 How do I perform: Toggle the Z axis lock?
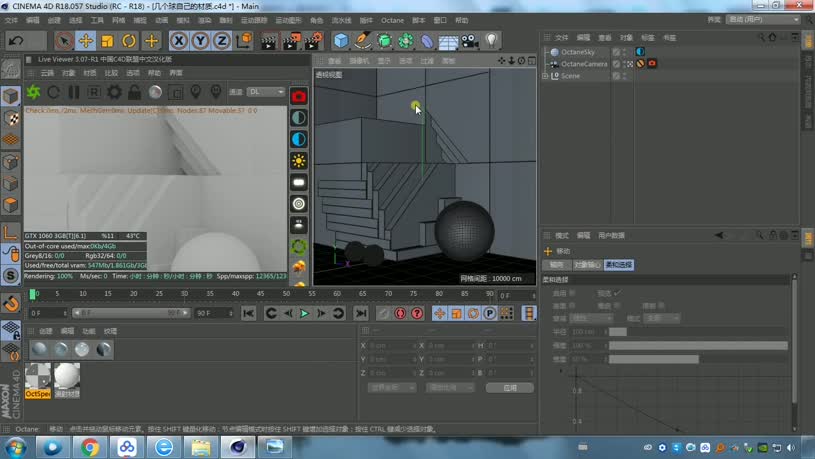[222, 41]
